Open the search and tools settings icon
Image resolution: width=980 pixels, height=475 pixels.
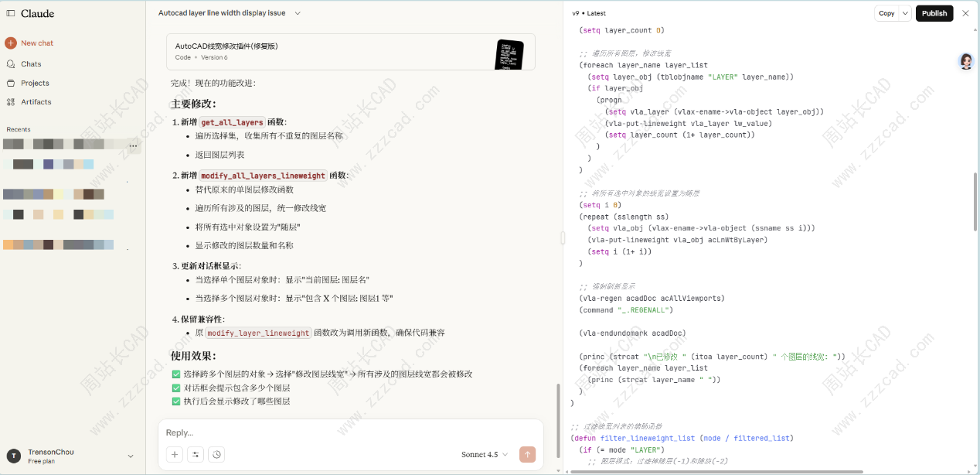point(196,455)
